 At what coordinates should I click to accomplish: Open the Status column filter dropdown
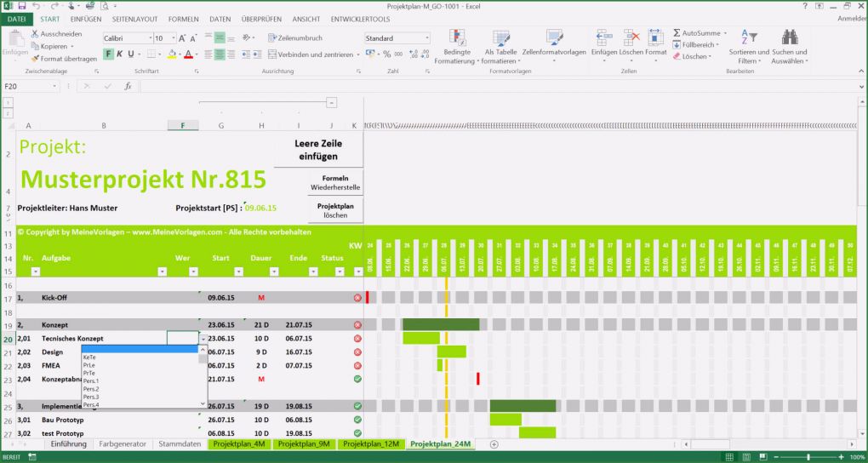[x=337, y=272]
